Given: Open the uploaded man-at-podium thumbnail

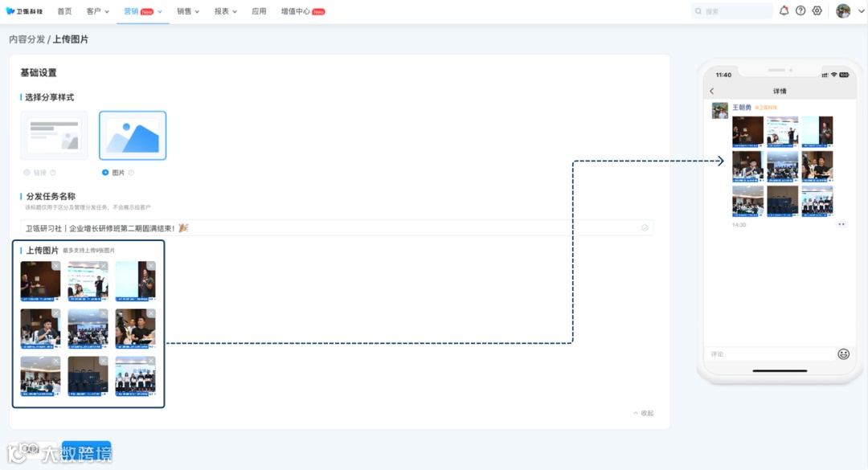Looking at the screenshot, I should click(x=40, y=281).
